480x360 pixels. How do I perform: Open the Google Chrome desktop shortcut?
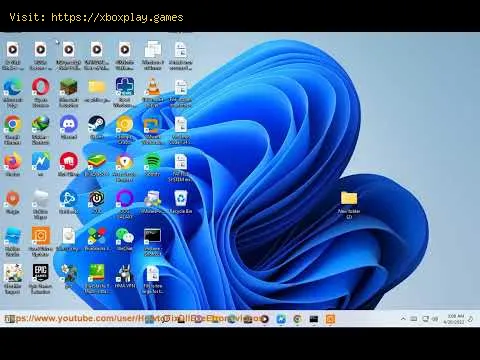pyautogui.click(x=13, y=130)
